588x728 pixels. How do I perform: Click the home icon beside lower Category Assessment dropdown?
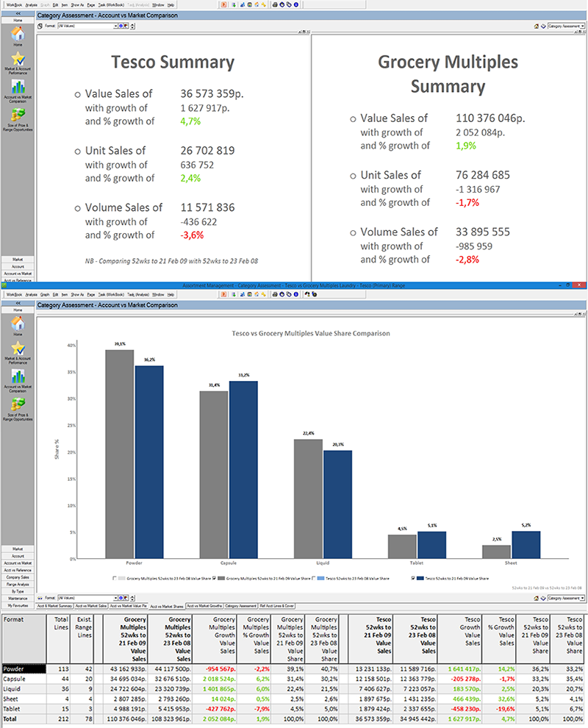pos(537,598)
